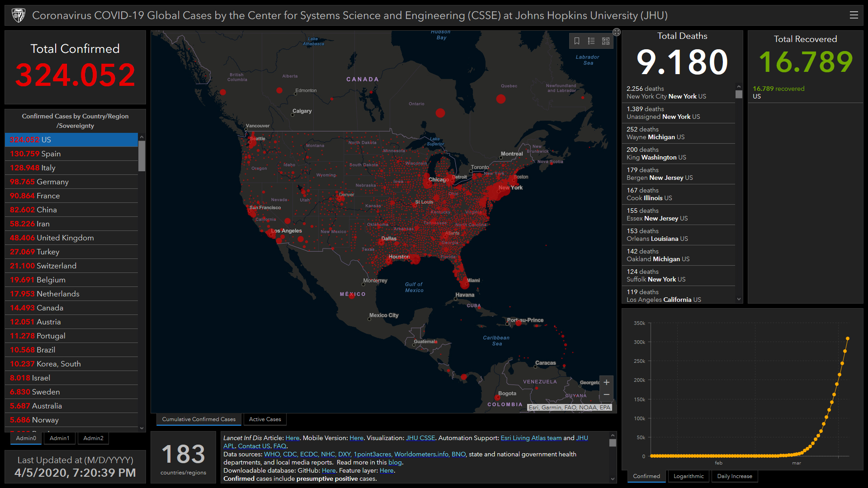Select Turkey in the country list
868x488 pixels.
[x=71, y=252]
